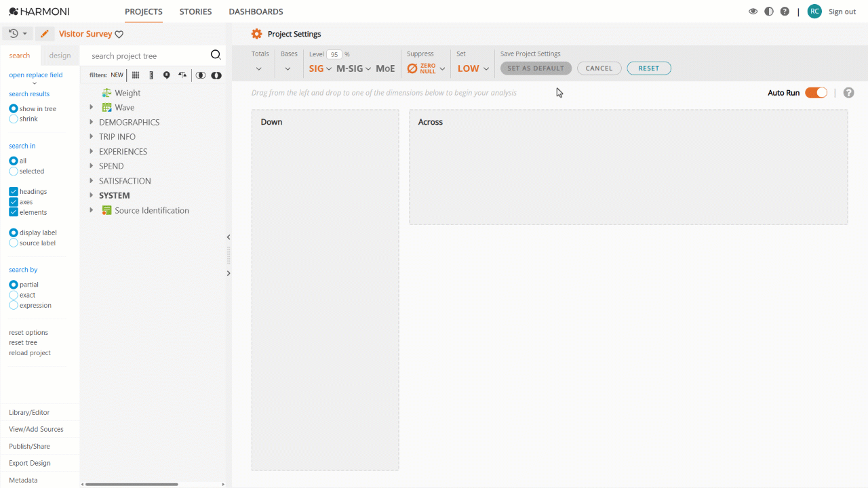Screen dimensions: 868x488
Task: Select search in all radio
Action: (x=14, y=161)
